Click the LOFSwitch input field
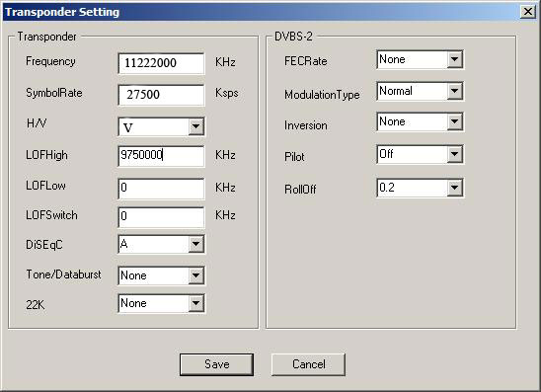This screenshot has height=392, width=541. 161,216
